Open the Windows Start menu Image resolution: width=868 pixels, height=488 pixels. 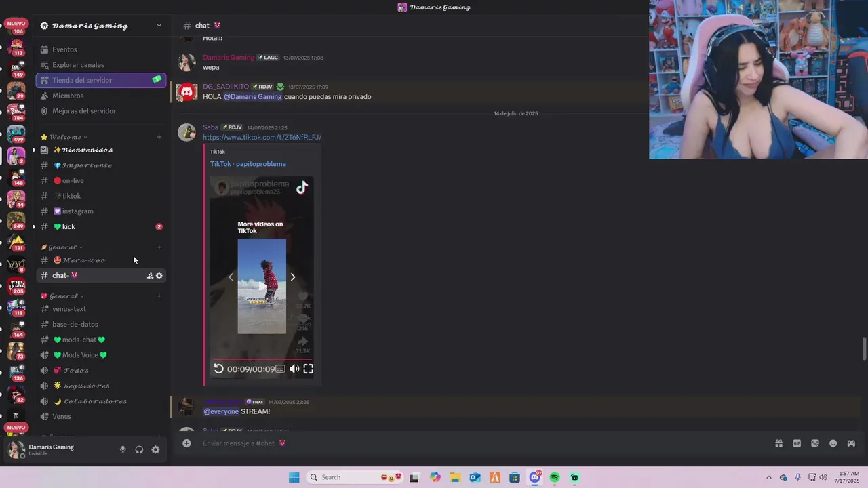(x=294, y=477)
